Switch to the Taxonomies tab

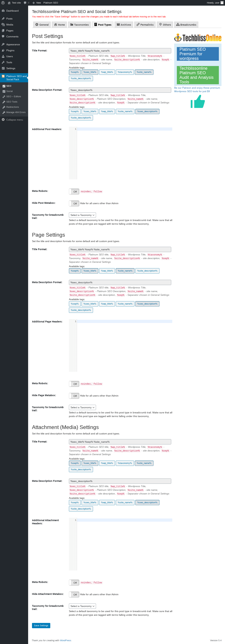coord(79,25)
